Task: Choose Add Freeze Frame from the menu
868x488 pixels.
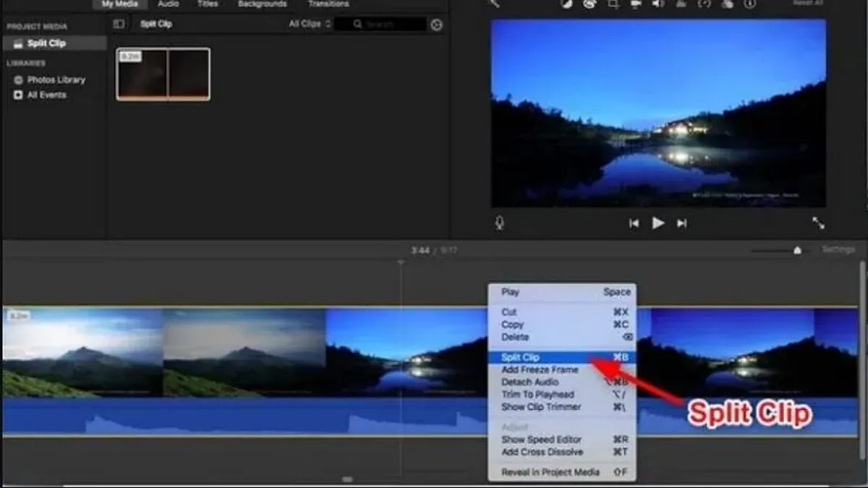Action: [562, 369]
